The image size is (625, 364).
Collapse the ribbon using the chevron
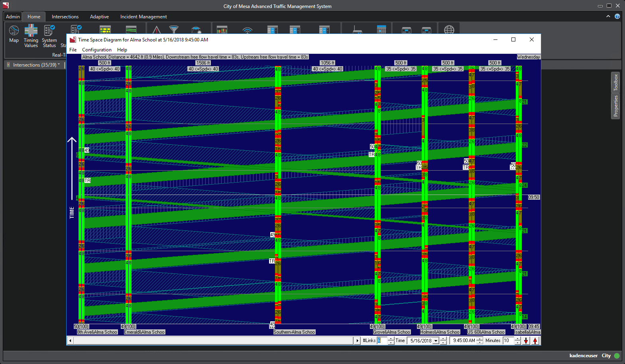tap(608, 16)
